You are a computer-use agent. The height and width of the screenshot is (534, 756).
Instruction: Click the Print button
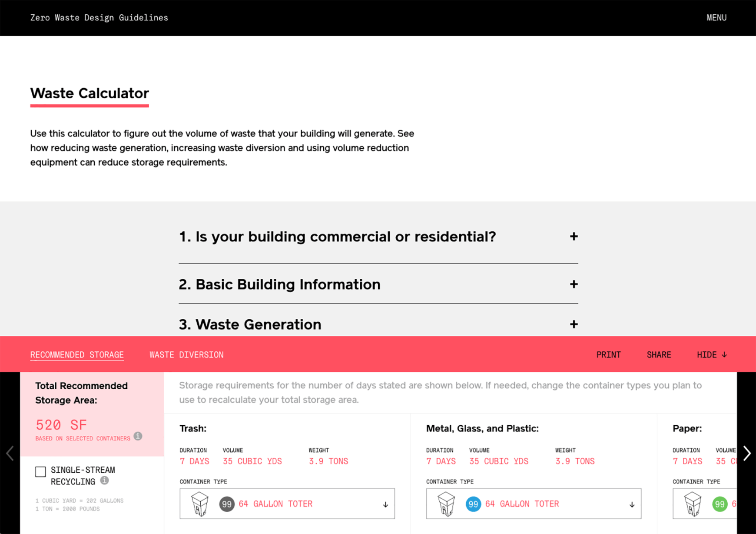point(608,355)
